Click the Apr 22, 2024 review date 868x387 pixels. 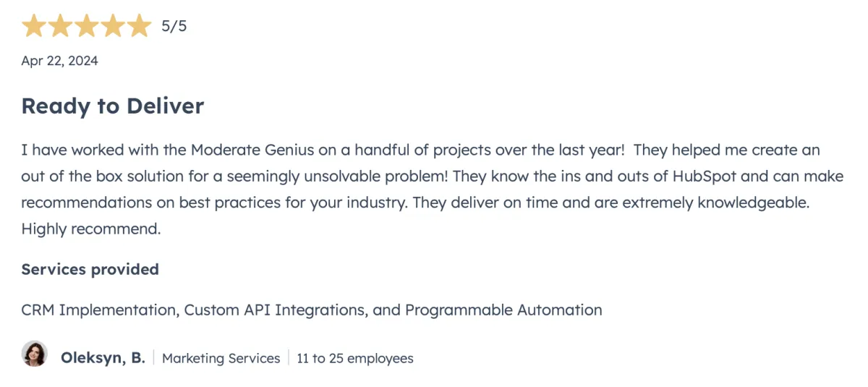pos(59,61)
